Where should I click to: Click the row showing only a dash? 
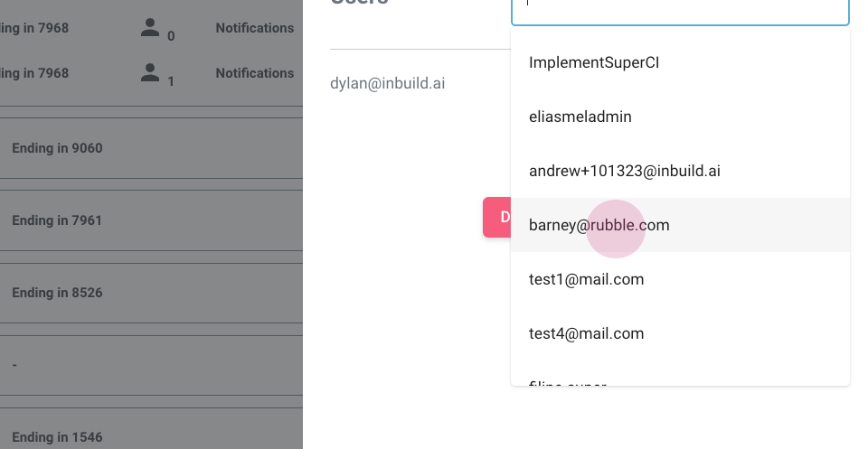click(14, 365)
